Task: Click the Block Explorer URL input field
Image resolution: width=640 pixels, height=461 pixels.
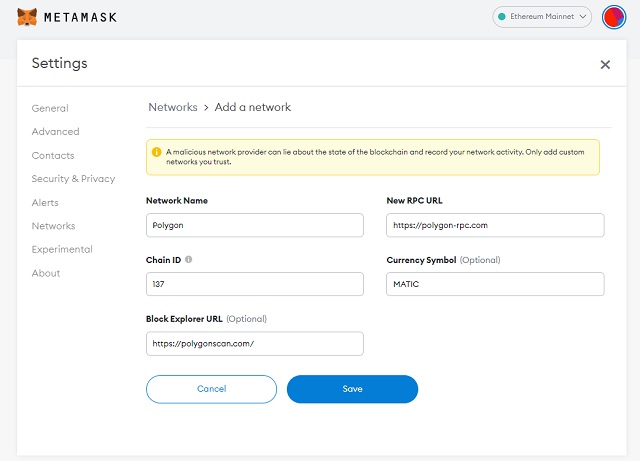Action: [255, 343]
